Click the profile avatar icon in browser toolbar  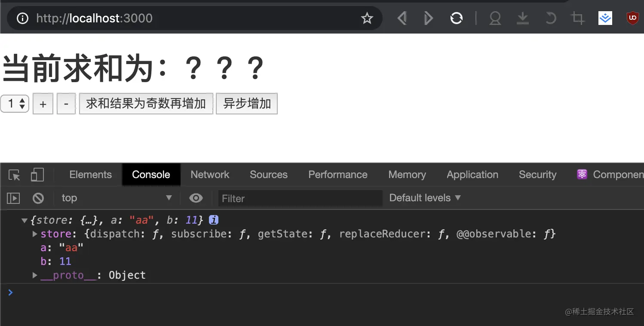[495, 18]
